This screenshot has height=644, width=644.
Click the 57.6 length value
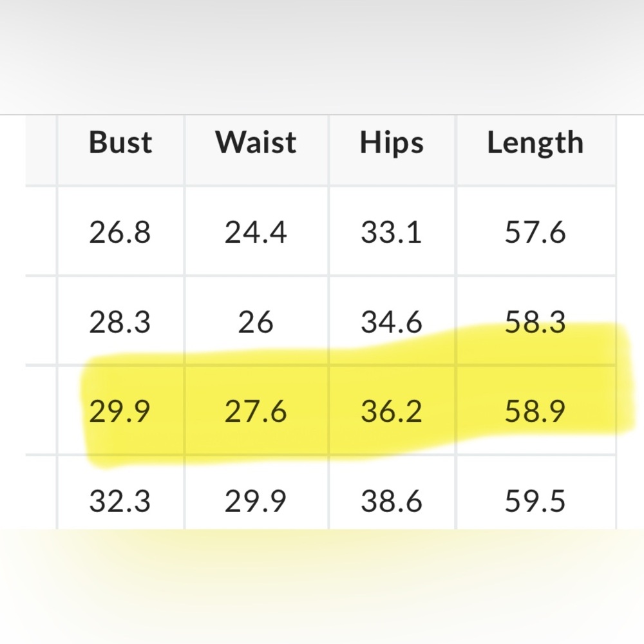click(535, 232)
